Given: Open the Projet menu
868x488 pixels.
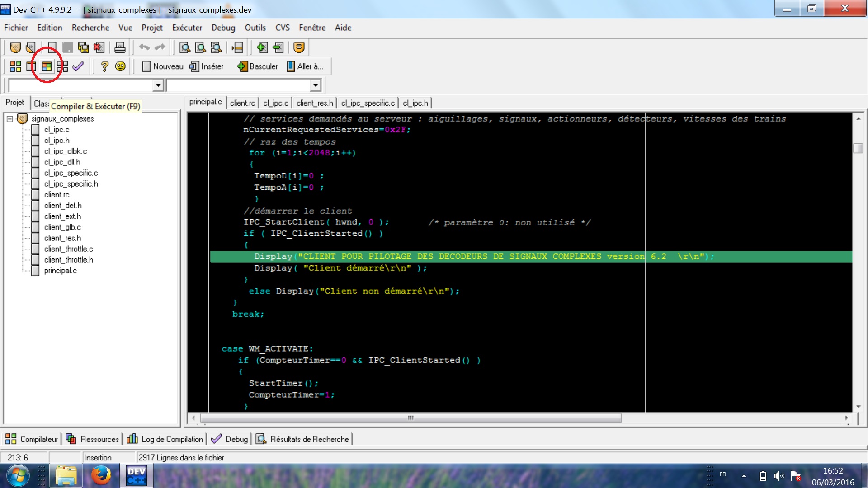Looking at the screenshot, I should coord(152,28).
